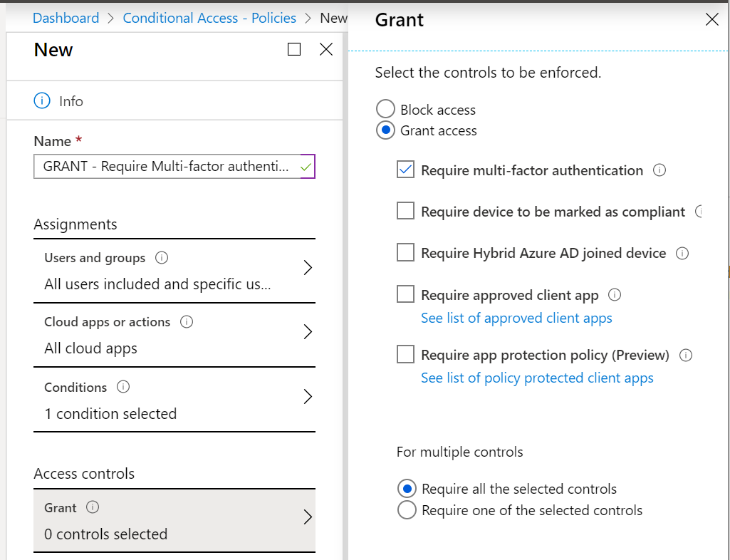
Task: Click the '1 condition selected' value
Action: (x=110, y=414)
